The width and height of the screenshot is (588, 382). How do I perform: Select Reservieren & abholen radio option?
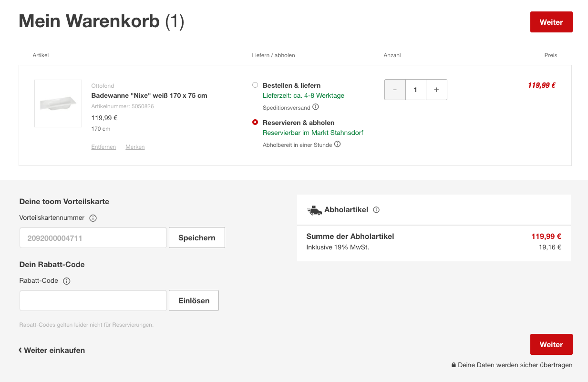[255, 123]
